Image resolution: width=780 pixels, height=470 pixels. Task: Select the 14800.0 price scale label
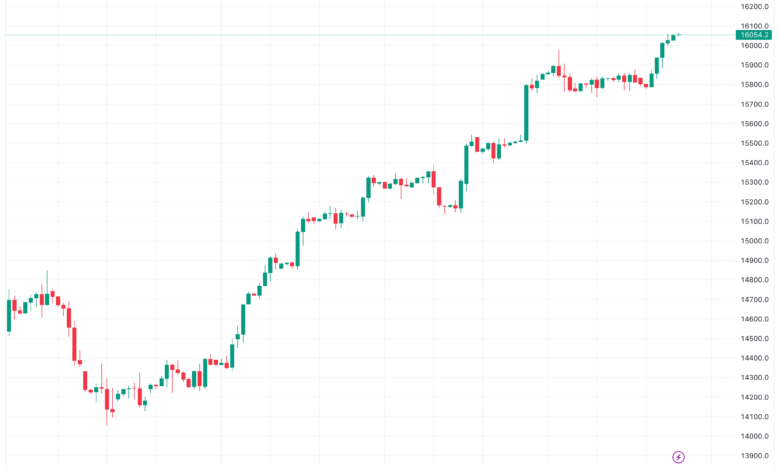(755, 279)
